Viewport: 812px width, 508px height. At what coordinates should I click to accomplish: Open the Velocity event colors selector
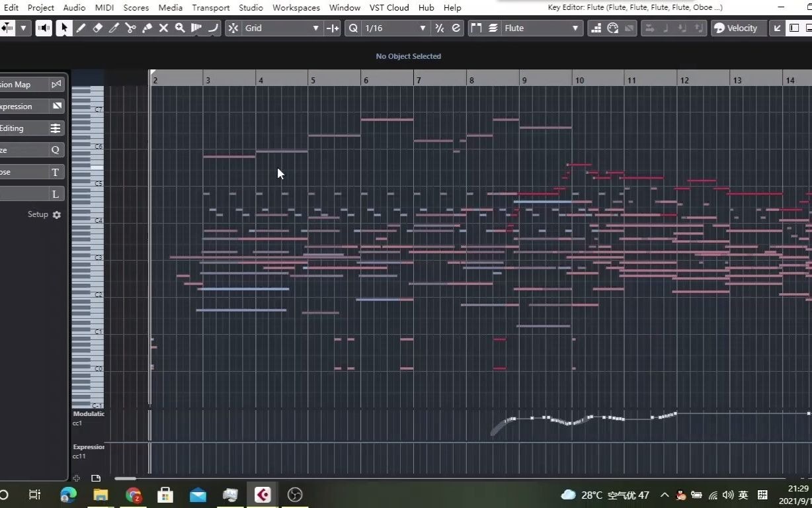point(738,28)
